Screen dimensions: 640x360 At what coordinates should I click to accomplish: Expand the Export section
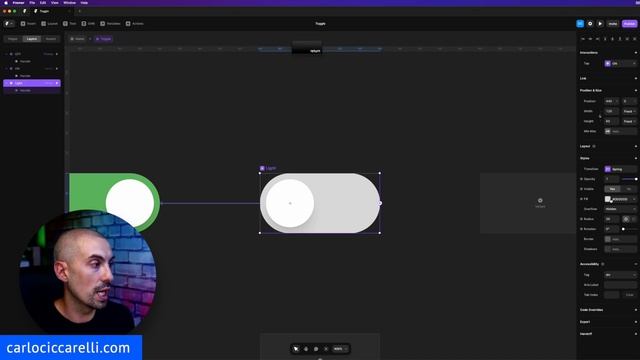[636, 322]
